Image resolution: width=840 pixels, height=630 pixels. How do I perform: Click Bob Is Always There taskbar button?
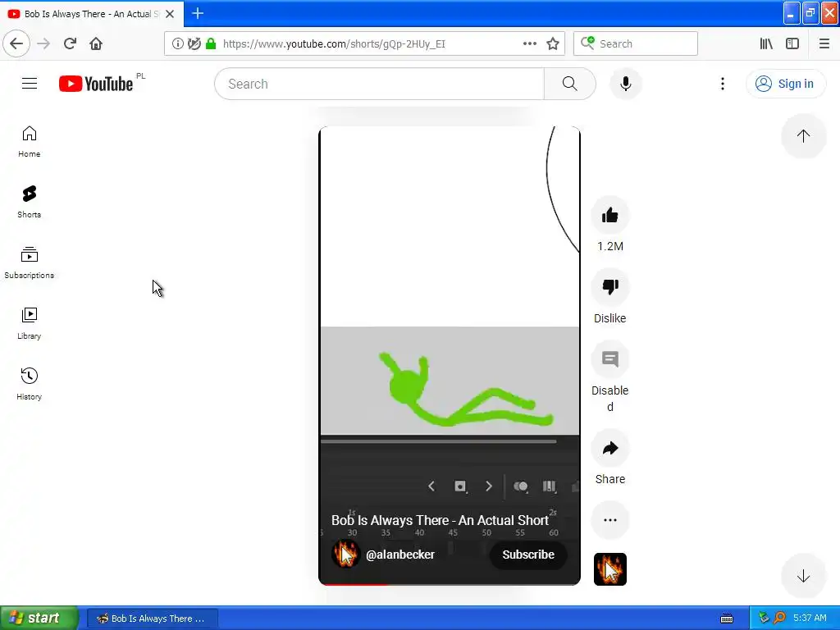pyautogui.click(x=153, y=619)
